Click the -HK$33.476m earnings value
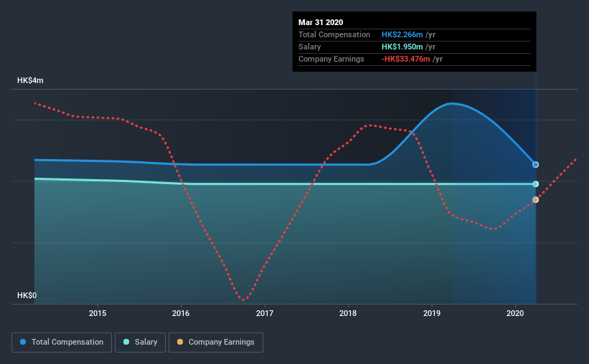The image size is (589, 364). click(405, 59)
